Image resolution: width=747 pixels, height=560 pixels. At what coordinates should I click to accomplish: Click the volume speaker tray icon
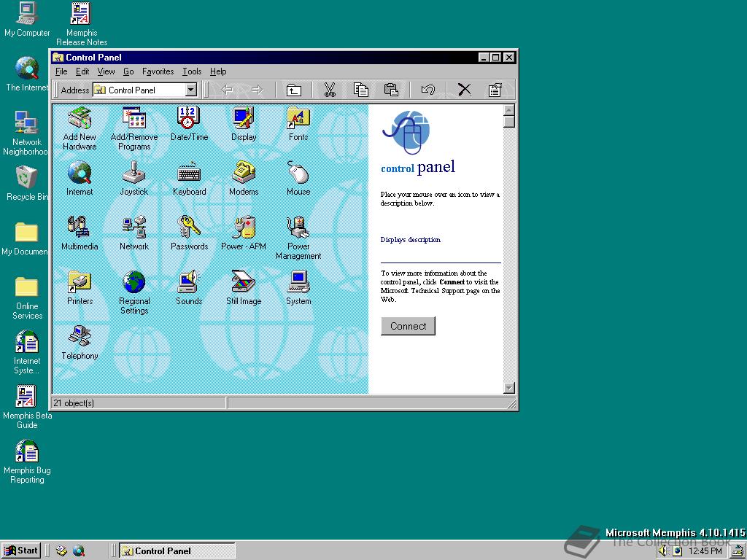pyautogui.click(x=662, y=551)
